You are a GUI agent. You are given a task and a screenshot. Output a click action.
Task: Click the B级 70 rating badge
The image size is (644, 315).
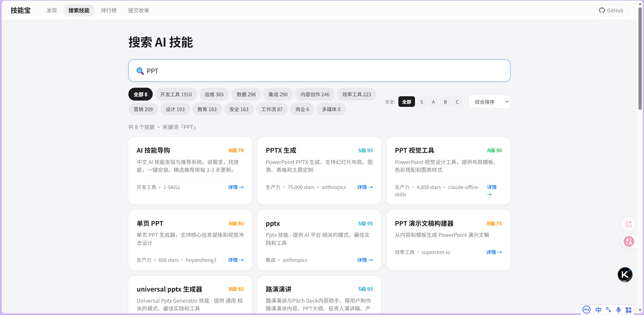pos(236,150)
